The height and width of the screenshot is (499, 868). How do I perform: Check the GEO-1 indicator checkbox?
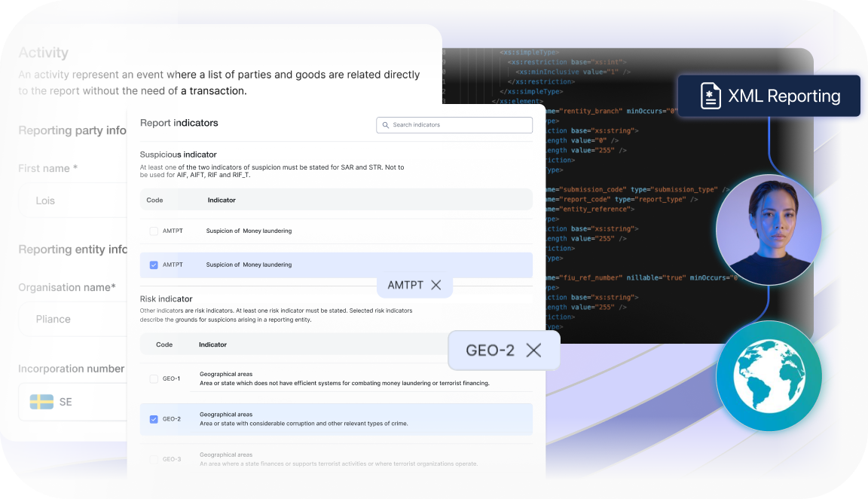pyautogui.click(x=154, y=379)
